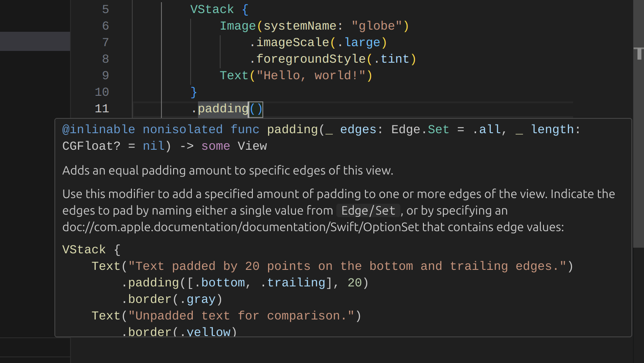Viewport: 644px width, 363px height.
Task: Click line number 6 in the gutter
Action: pos(105,26)
